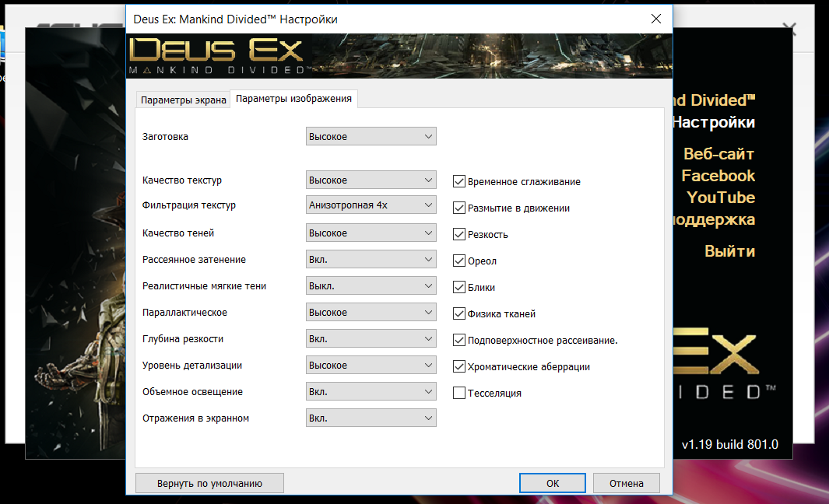
Task: Close the Настройки dialog window
Action: [x=656, y=19]
